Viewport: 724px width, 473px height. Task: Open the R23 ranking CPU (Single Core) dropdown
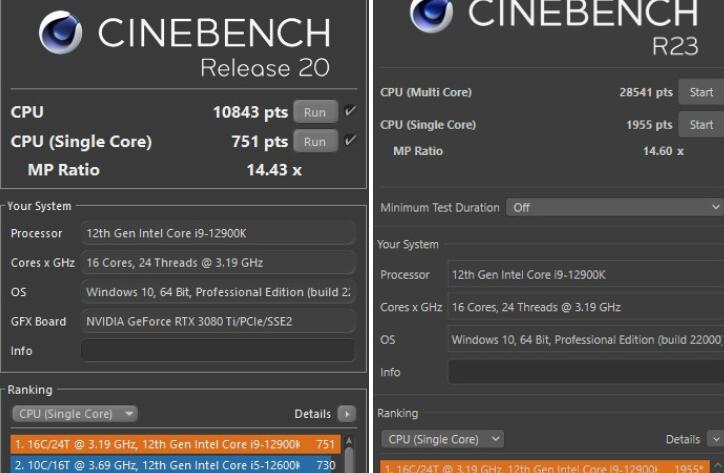point(445,439)
